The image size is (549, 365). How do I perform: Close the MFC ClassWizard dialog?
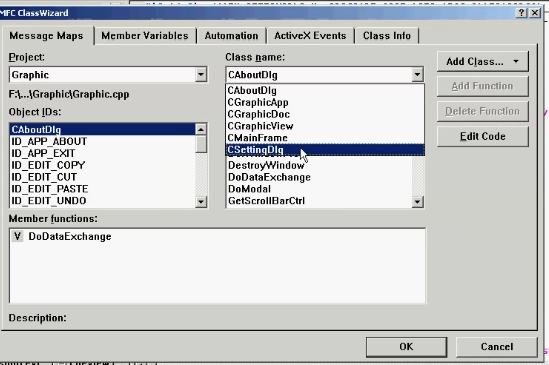coord(535,13)
